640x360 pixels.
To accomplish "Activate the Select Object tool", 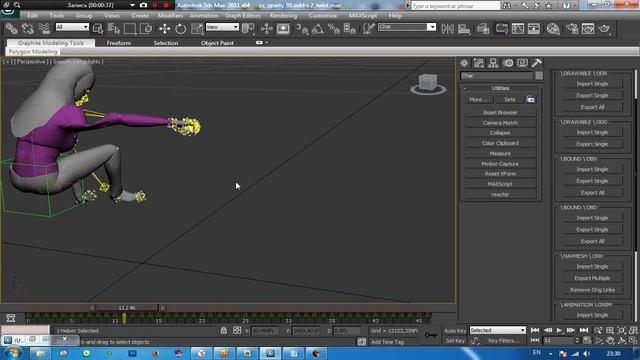I will pyautogui.click(x=98, y=29).
